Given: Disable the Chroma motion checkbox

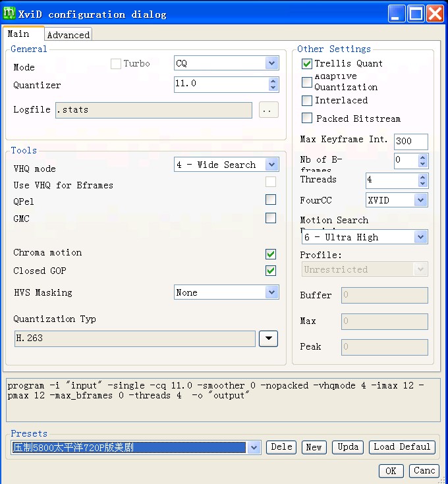Looking at the screenshot, I should click(x=270, y=254).
